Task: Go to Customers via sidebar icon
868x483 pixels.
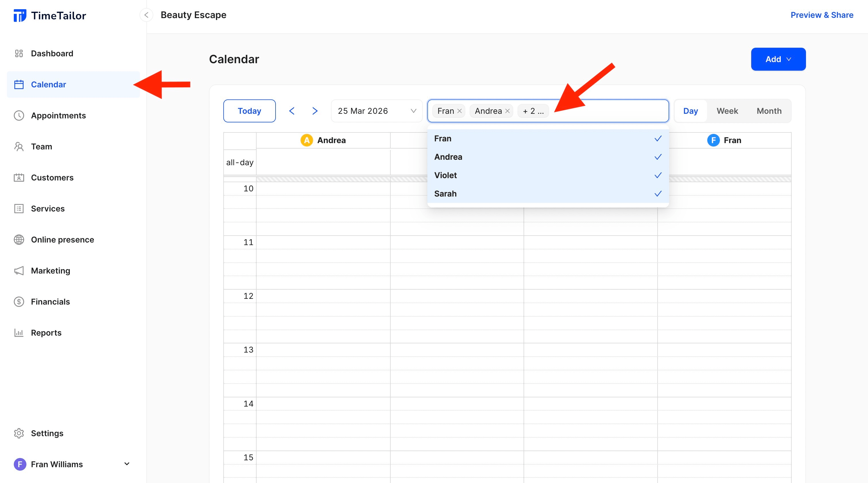Action: pyautogui.click(x=19, y=177)
